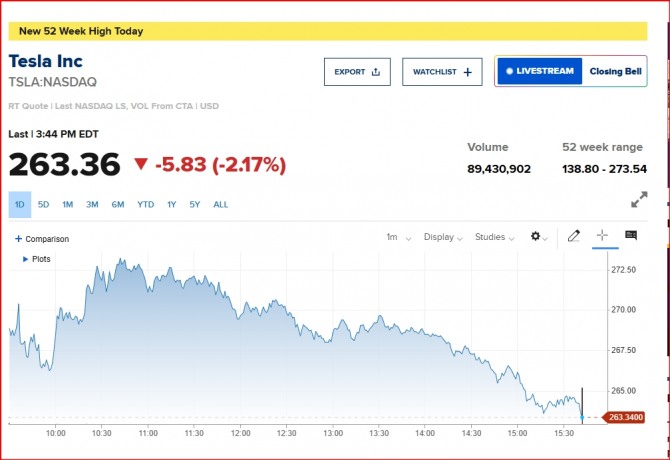
Task: Click the plus icon next to Comparison
Action: point(18,239)
